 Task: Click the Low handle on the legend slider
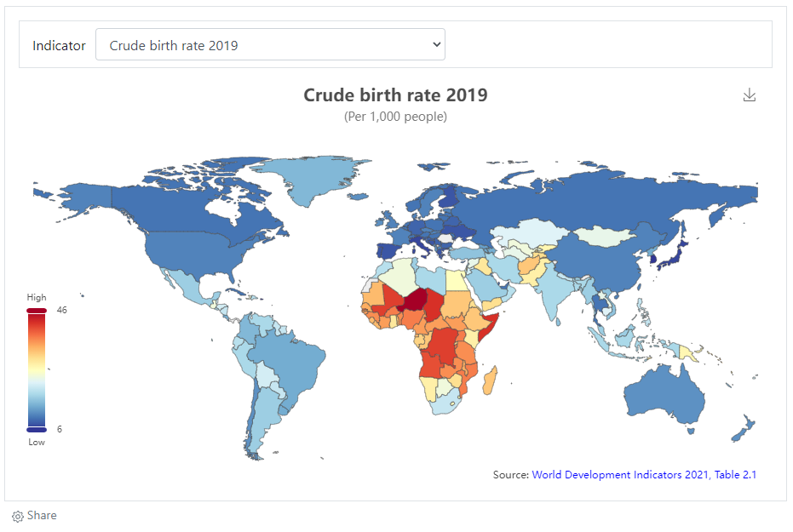(x=37, y=430)
